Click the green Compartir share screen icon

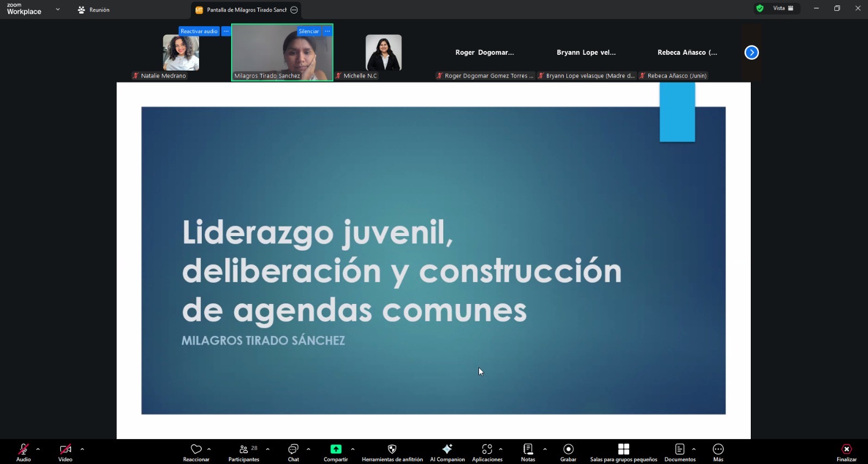pyautogui.click(x=336, y=449)
